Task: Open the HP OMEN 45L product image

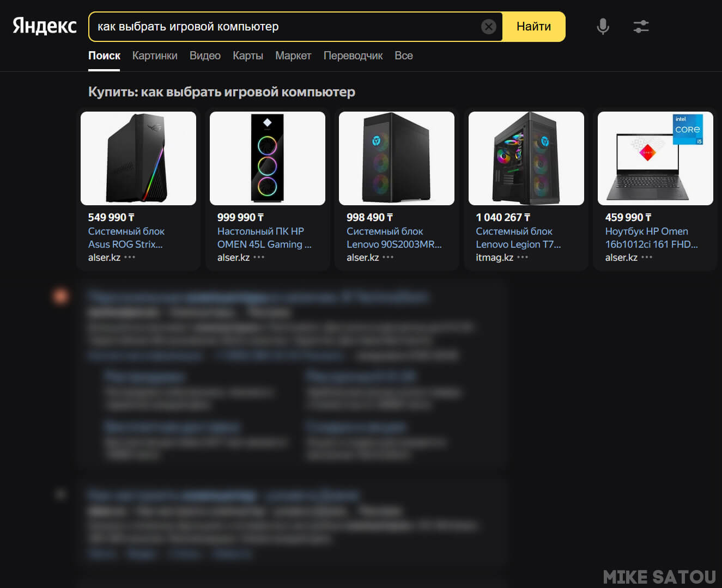Action: click(x=268, y=158)
